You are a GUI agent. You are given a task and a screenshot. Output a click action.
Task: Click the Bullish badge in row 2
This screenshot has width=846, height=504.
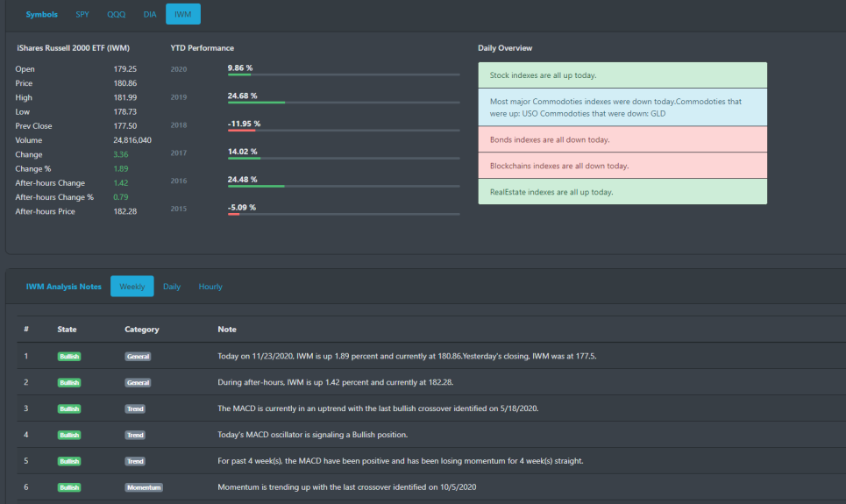click(69, 382)
